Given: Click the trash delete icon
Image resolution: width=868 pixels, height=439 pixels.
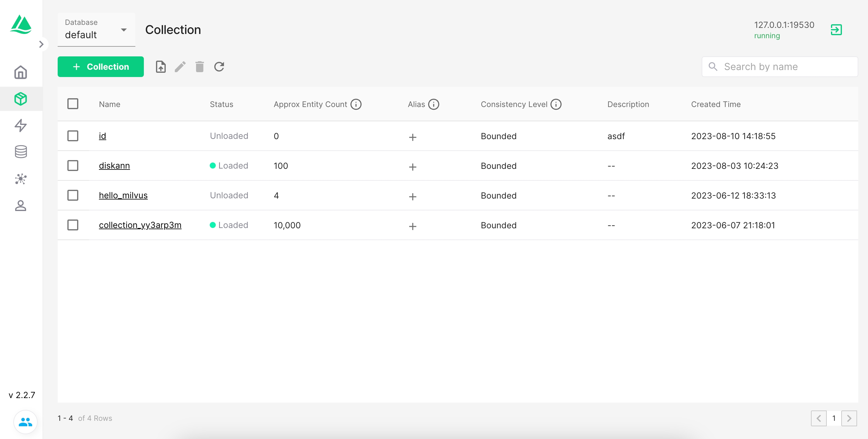Looking at the screenshot, I should (x=199, y=67).
